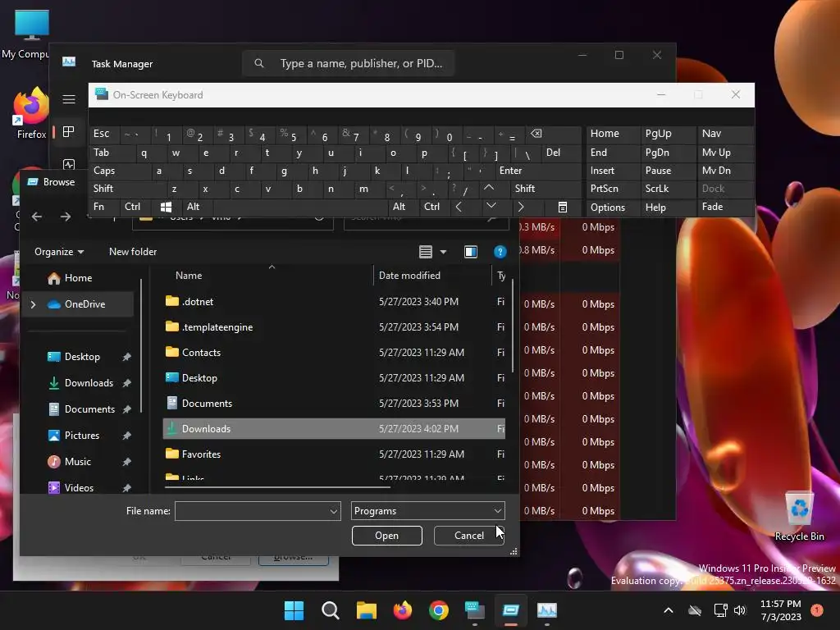Tap the down arrow key on On-Screen Keyboard

pos(491,206)
